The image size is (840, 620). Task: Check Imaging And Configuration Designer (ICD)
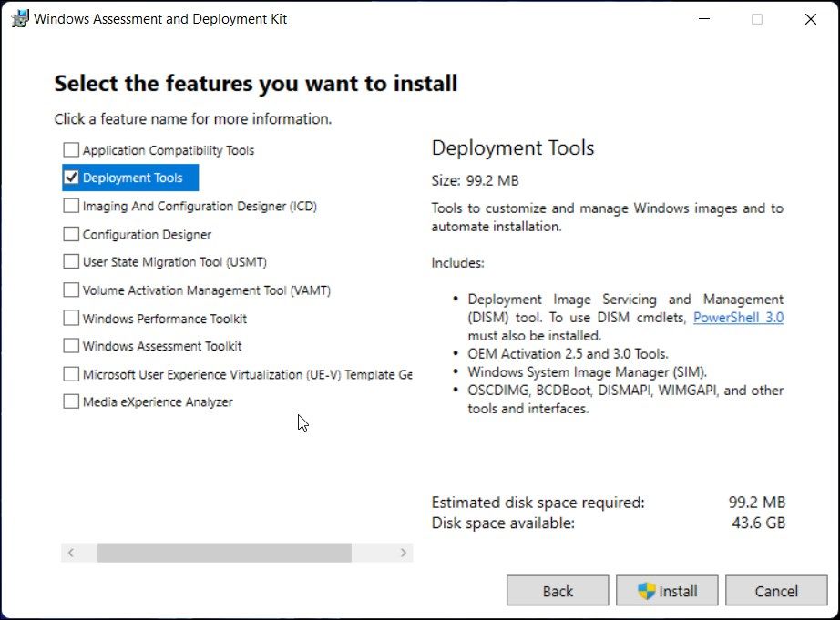pos(70,205)
